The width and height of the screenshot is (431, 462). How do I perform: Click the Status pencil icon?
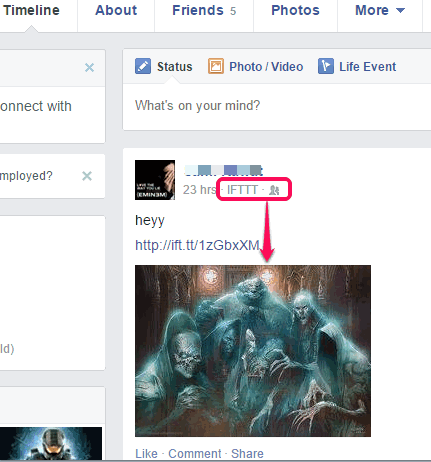tap(143, 66)
